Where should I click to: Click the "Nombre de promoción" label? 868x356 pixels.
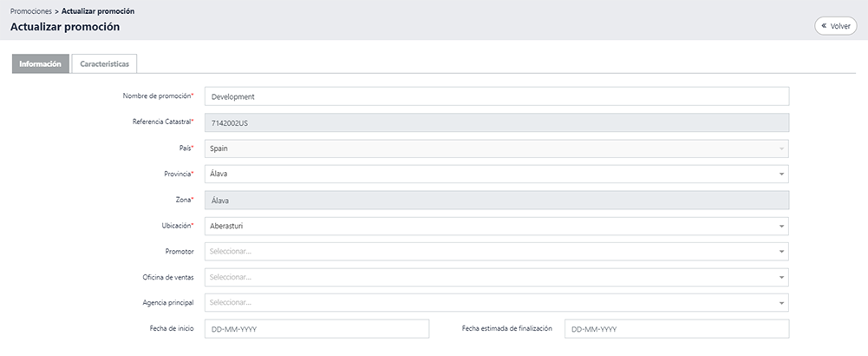158,96
